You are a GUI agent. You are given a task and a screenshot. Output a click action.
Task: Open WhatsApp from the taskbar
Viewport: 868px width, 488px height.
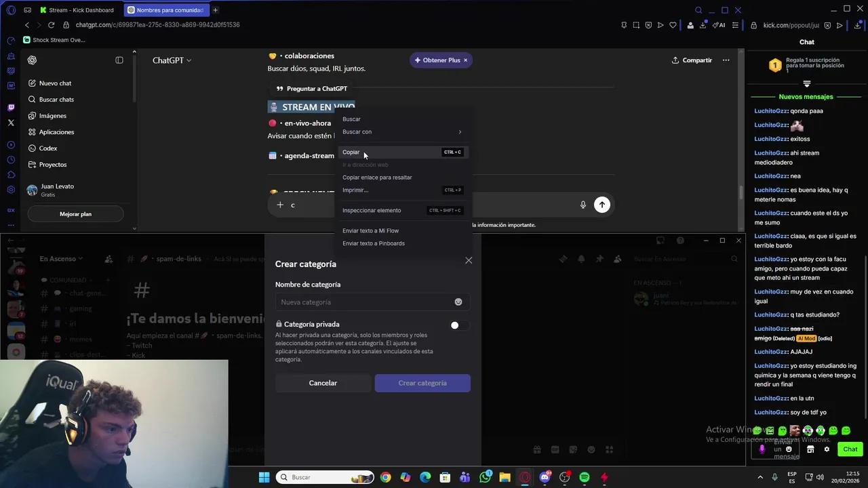485,477
